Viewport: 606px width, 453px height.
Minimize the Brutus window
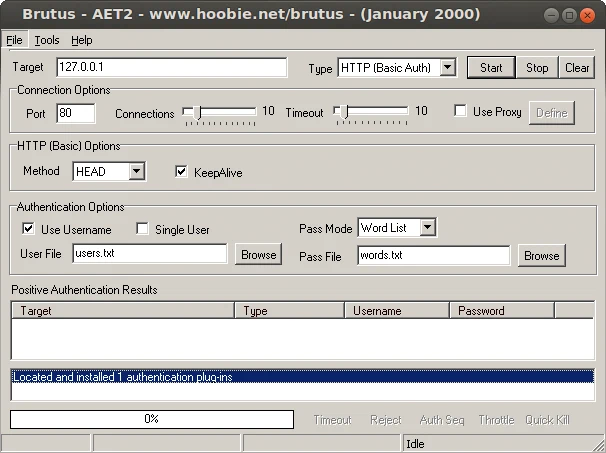pyautogui.click(x=551, y=15)
